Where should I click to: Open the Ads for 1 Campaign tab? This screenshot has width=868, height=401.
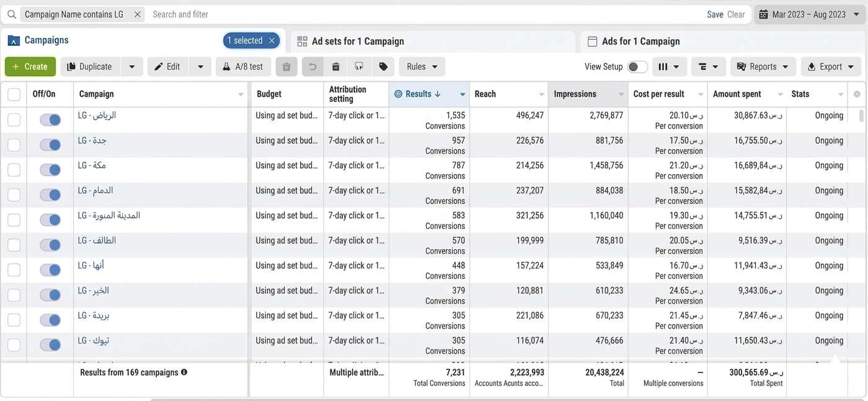[x=640, y=42]
